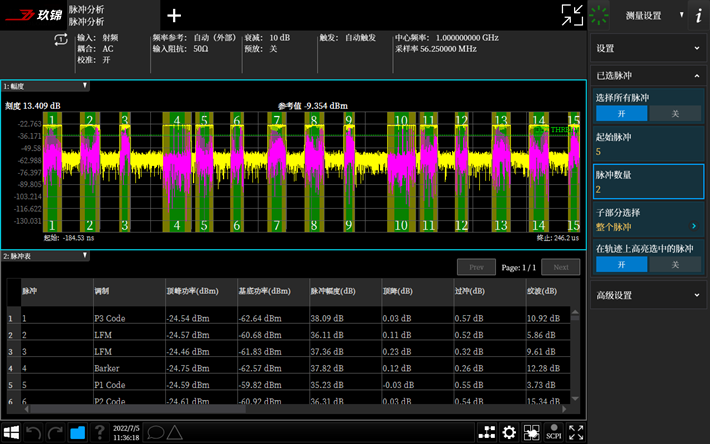The width and height of the screenshot is (710, 444).
Task: Click the single-sweep loop icon
Action: [x=61, y=40]
